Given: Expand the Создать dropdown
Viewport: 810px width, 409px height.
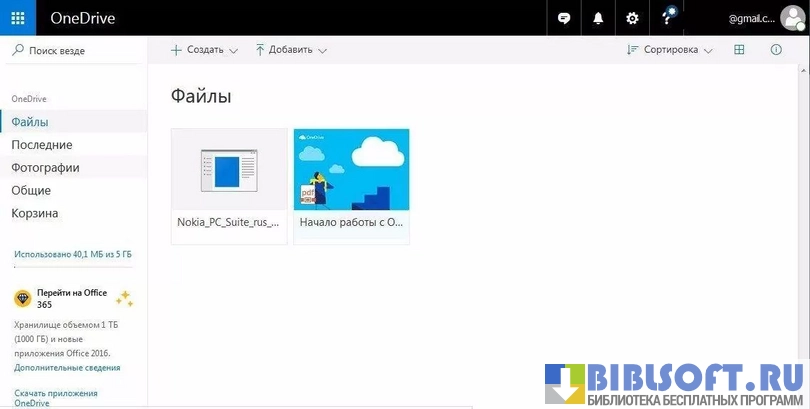Looking at the screenshot, I should (204, 50).
